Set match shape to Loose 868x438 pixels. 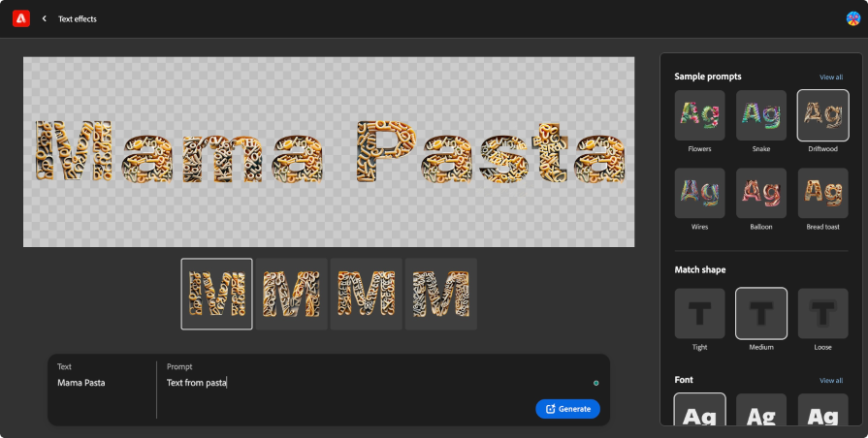[822, 313]
